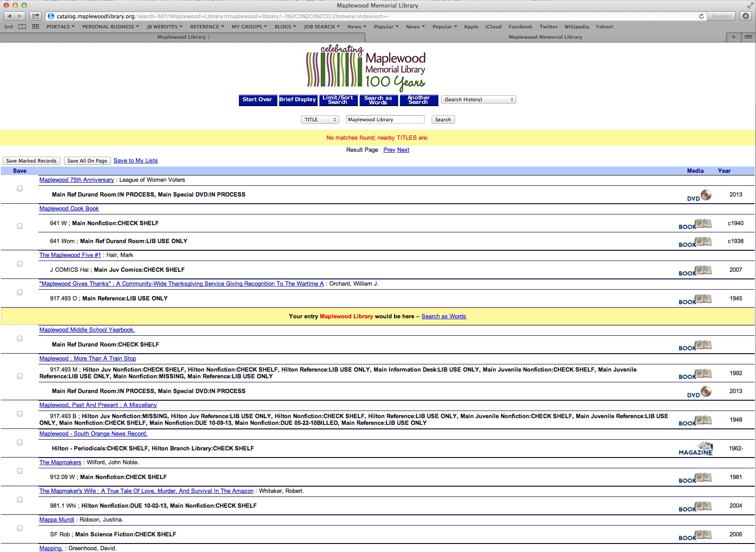756x552 pixels.
Task: Click the Limit/Sort Search button
Action: pyautogui.click(x=338, y=100)
